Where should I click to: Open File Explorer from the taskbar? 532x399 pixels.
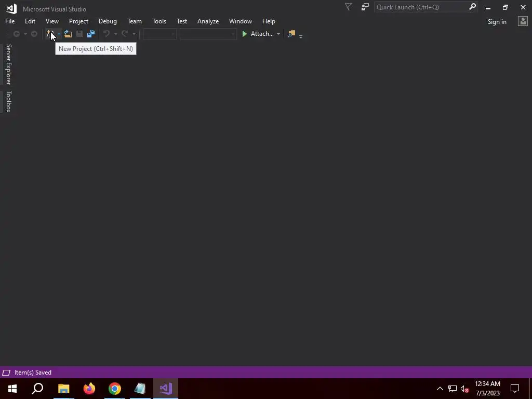(x=63, y=389)
